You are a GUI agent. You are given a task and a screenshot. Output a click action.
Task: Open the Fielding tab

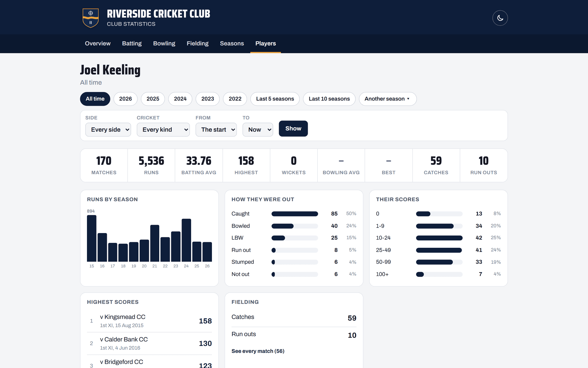tap(198, 44)
